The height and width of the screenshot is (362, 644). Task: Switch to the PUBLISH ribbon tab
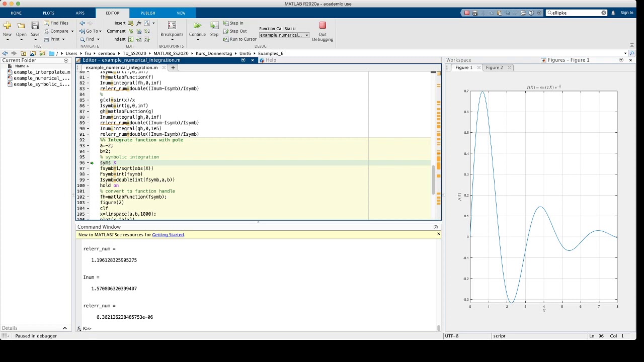(x=148, y=13)
